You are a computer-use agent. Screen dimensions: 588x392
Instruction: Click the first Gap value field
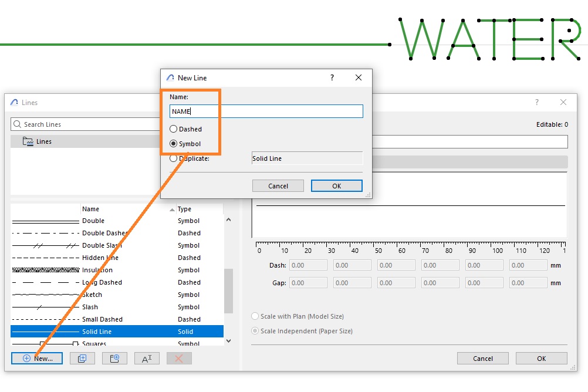click(308, 283)
